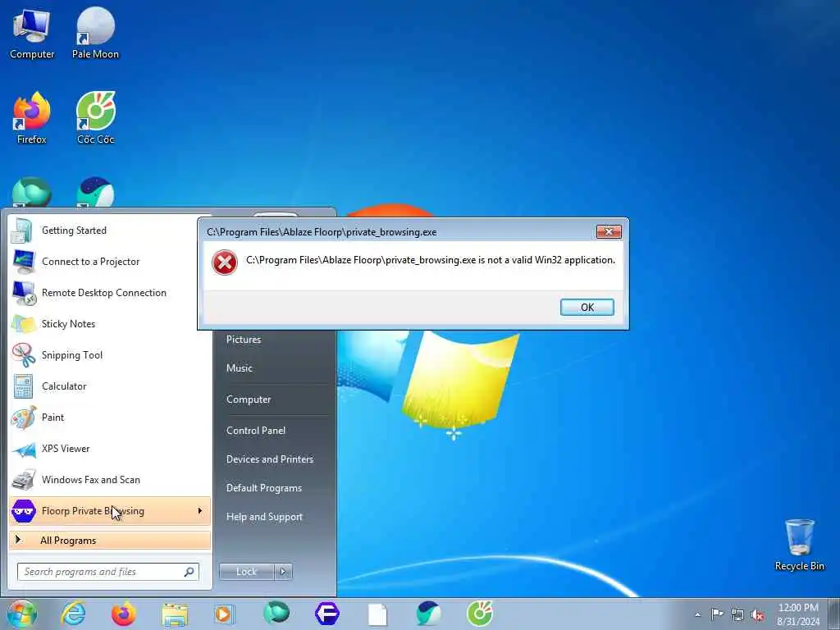Open Devices and Printers
The height and width of the screenshot is (630, 840).
pyautogui.click(x=269, y=459)
